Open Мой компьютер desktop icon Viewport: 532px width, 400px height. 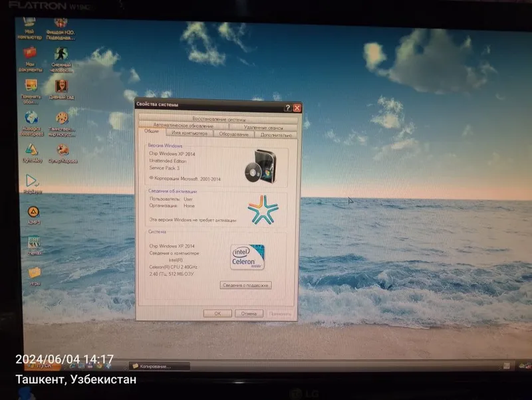point(29,28)
